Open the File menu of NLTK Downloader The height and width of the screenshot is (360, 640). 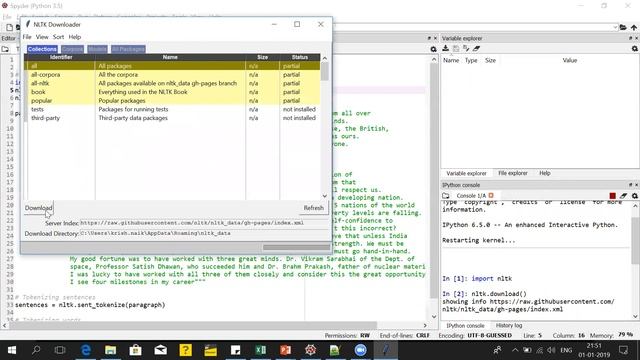click(27, 37)
